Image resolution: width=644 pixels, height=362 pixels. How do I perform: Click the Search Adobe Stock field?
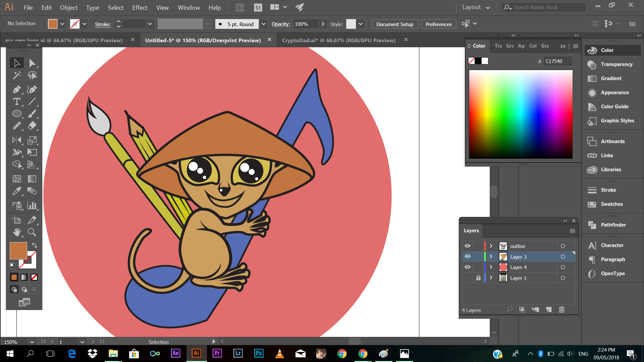pos(543,7)
